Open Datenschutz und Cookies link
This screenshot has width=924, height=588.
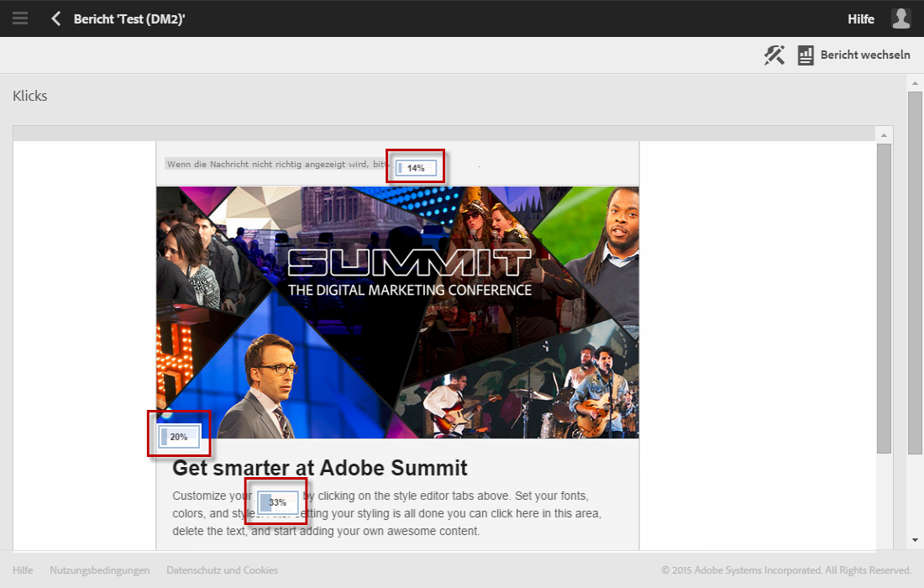(x=222, y=570)
